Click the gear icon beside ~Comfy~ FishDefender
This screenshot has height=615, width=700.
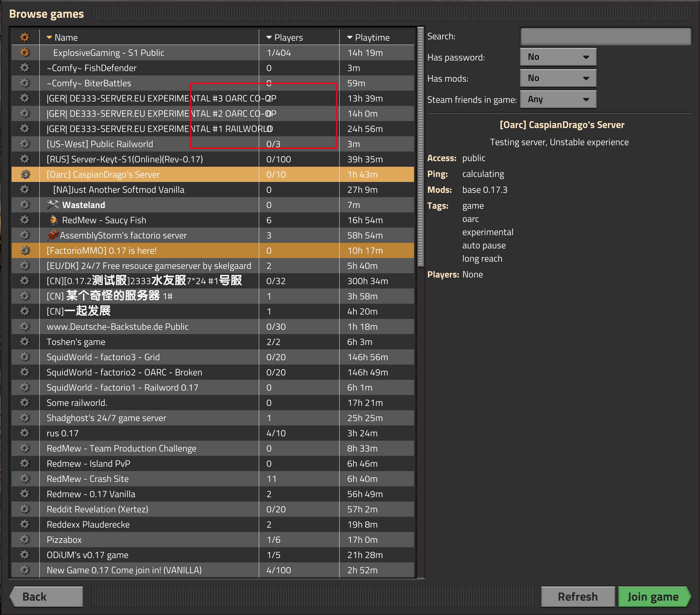25,68
